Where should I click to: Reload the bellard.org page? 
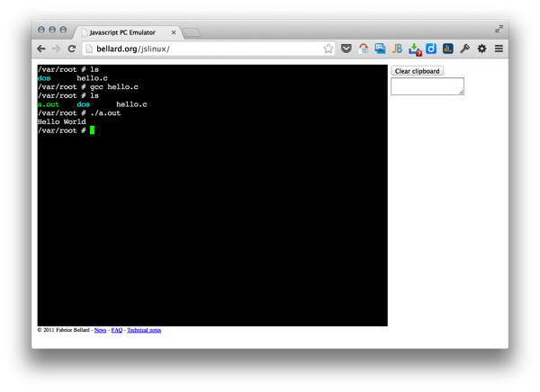tap(72, 49)
